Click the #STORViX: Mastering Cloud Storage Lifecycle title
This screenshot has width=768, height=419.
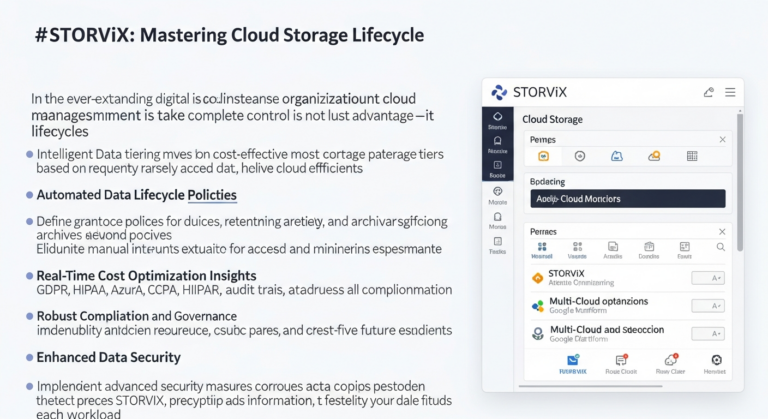pyautogui.click(x=229, y=35)
